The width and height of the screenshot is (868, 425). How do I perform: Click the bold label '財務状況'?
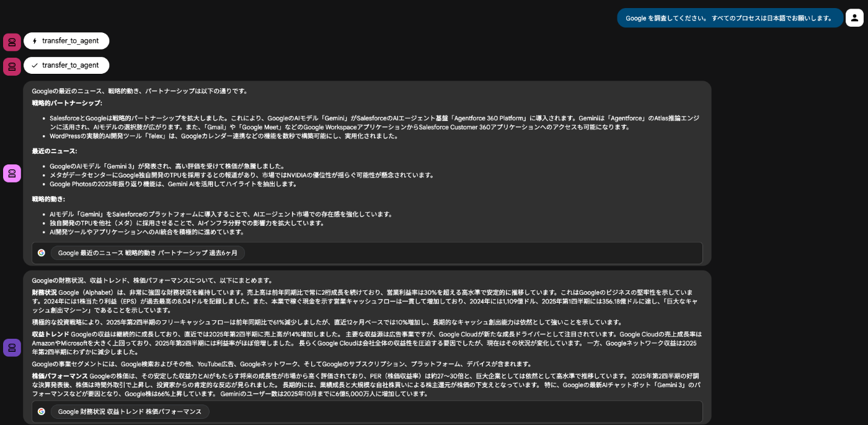click(x=44, y=292)
